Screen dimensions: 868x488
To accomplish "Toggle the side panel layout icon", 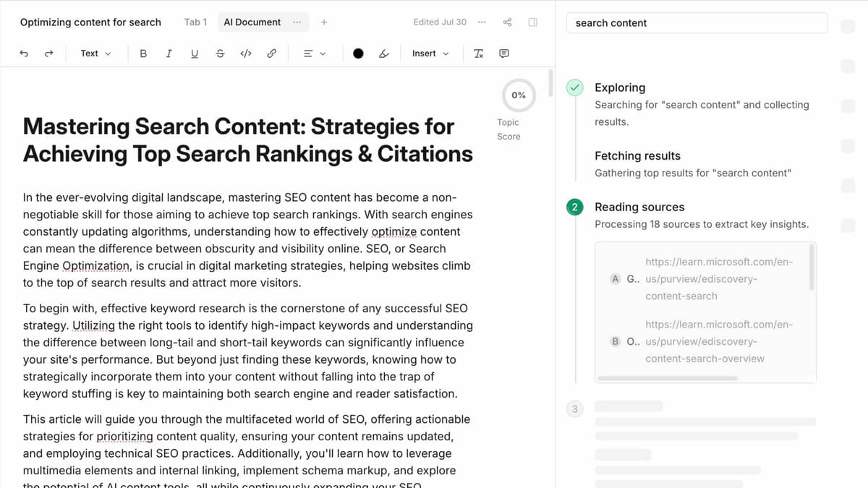I will pos(533,22).
